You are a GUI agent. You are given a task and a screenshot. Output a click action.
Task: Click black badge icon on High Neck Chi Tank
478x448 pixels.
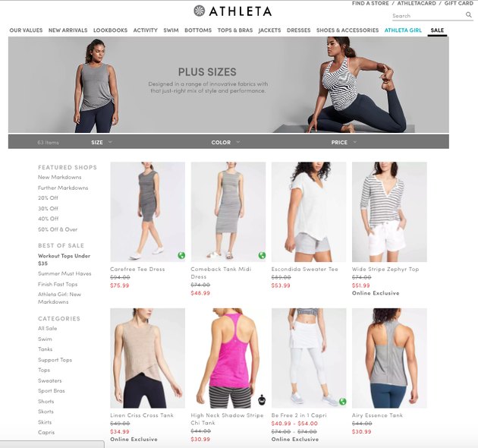pyautogui.click(x=262, y=399)
